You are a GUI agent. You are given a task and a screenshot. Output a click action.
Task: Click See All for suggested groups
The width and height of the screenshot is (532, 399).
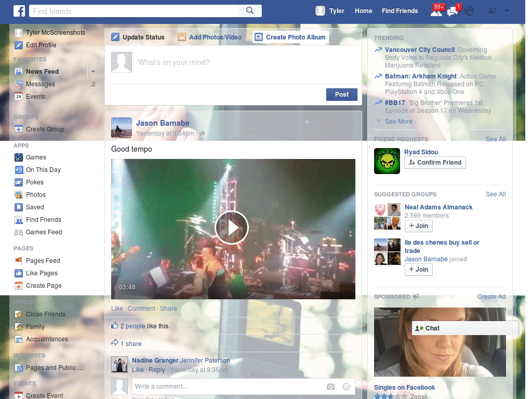(x=495, y=194)
